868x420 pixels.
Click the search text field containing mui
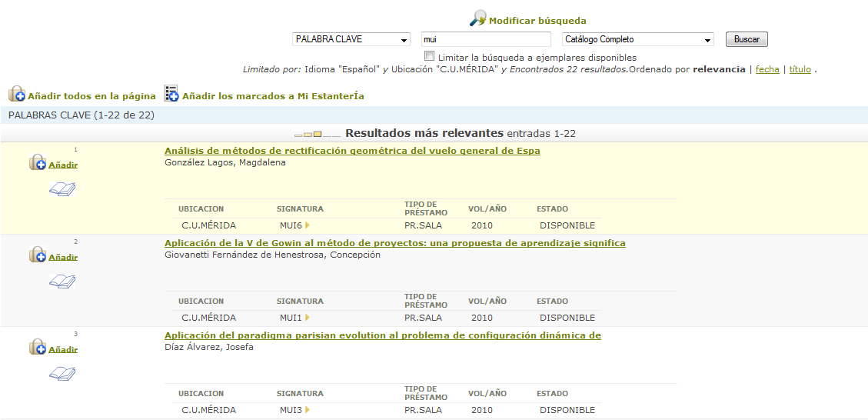(486, 39)
